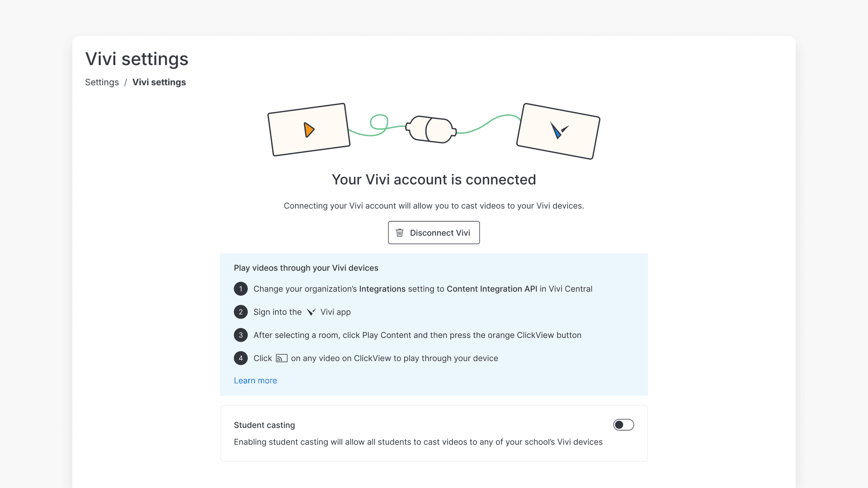The image size is (868, 488).
Task: Open the Learn more link
Action: pyautogui.click(x=255, y=380)
